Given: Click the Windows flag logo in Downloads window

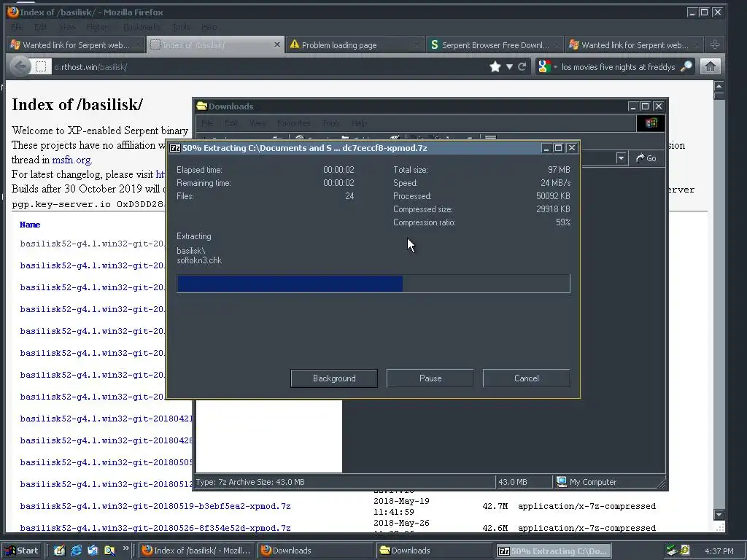Looking at the screenshot, I should click(x=651, y=123).
